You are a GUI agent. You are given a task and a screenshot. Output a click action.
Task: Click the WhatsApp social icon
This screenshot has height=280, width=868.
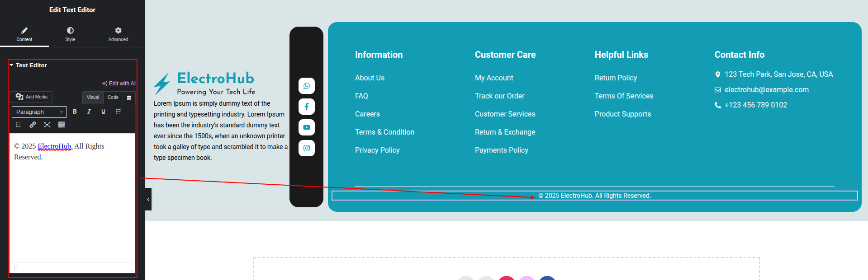tap(306, 86)
